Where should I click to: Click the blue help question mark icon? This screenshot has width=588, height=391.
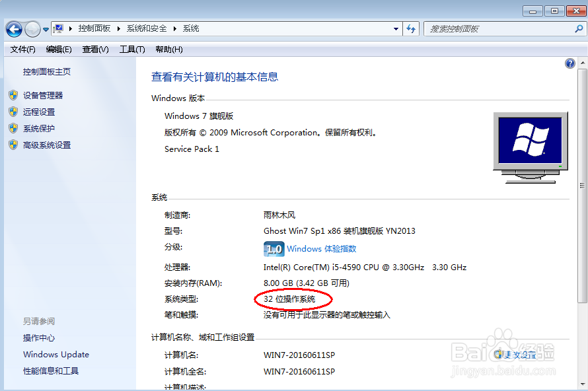tap(570, 63)
